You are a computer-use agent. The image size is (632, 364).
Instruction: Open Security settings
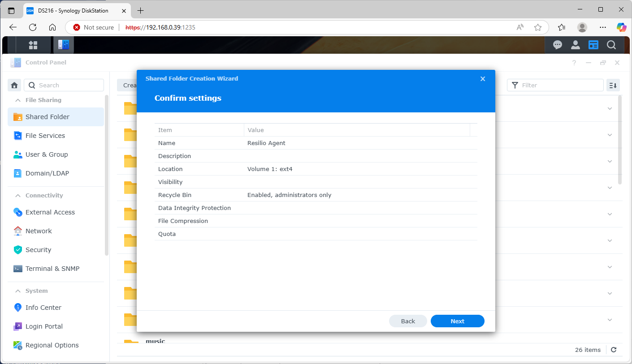38,249
